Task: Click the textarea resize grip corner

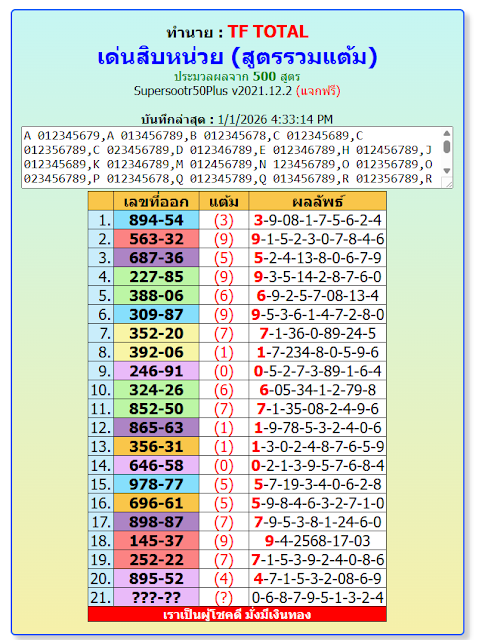Action: (x=449, y=184)
